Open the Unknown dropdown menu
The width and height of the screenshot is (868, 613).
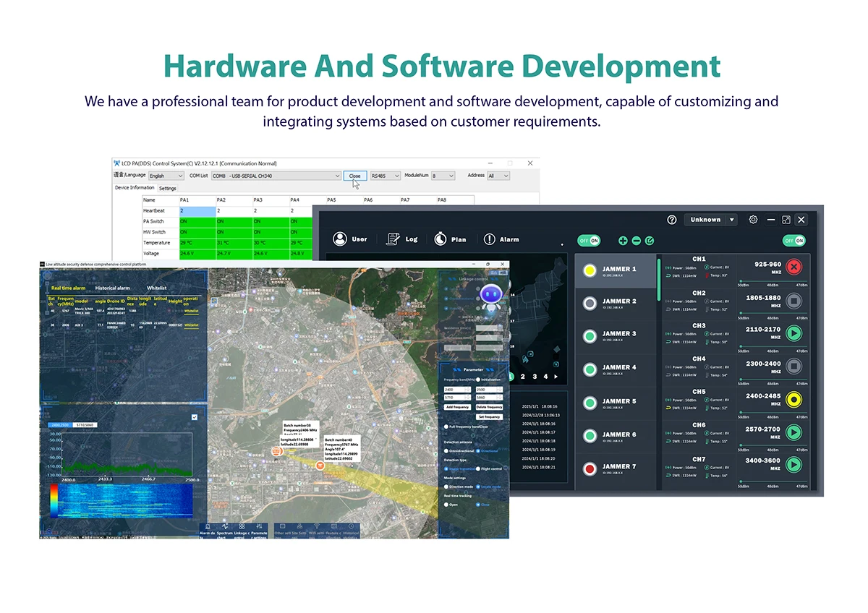pyautogui.click(x=712, y=220)
